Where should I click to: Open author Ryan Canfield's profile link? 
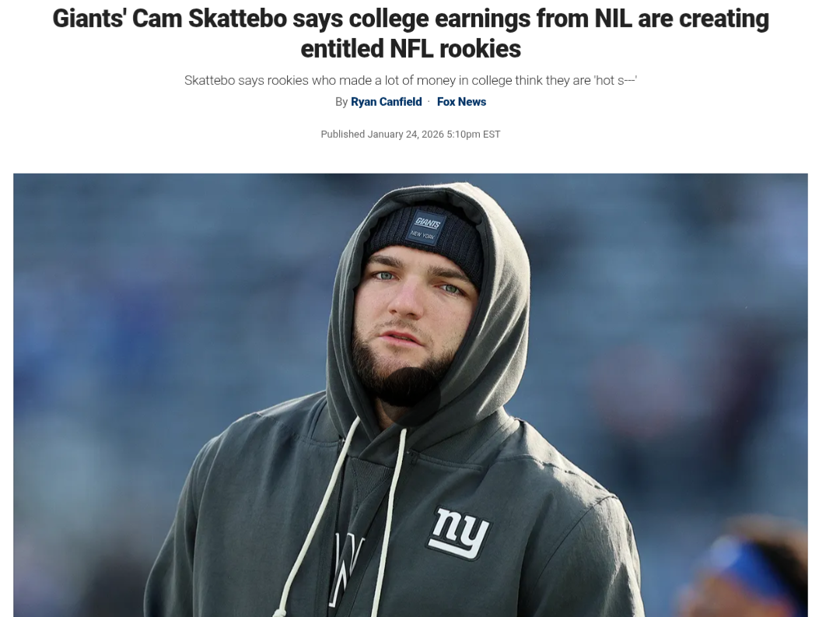[387, 102]
